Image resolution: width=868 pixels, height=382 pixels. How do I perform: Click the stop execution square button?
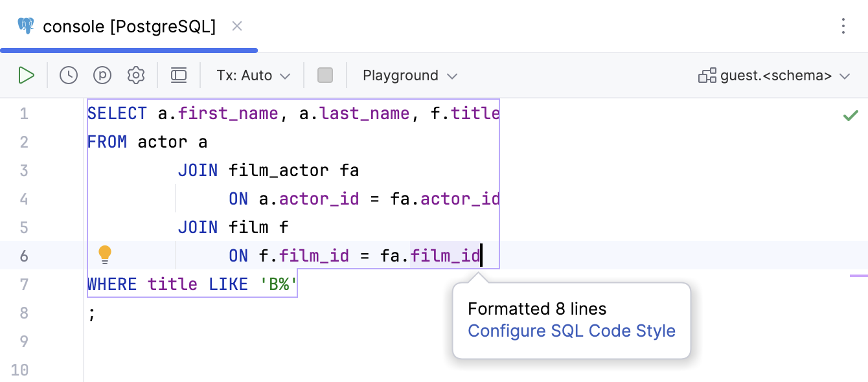click(325, 76)
